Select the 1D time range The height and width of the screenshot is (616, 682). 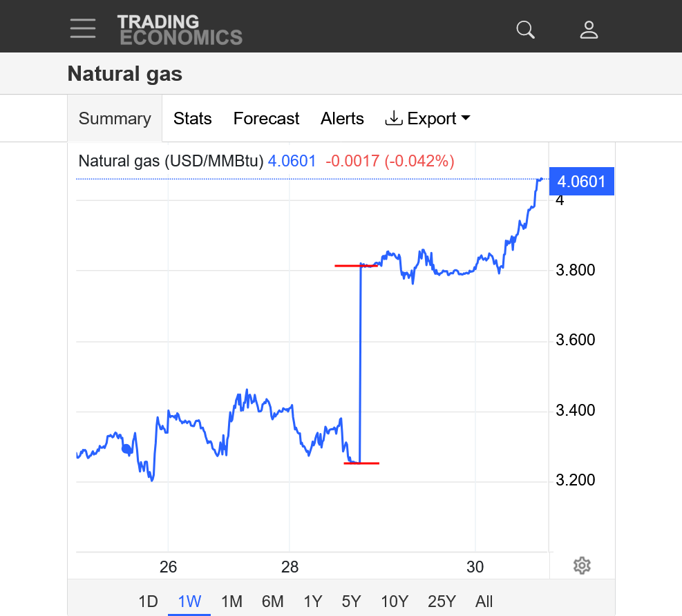148,601
